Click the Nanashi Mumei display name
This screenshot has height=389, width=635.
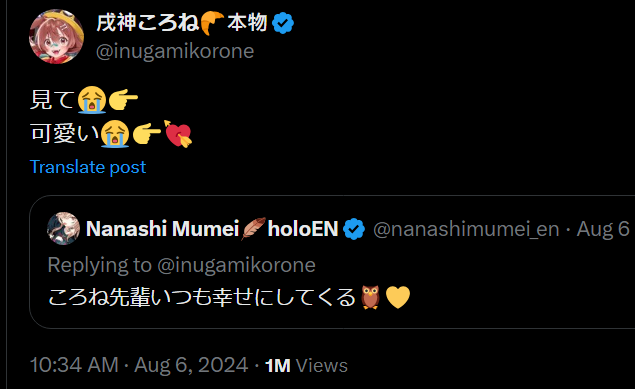tap(163, 229)
